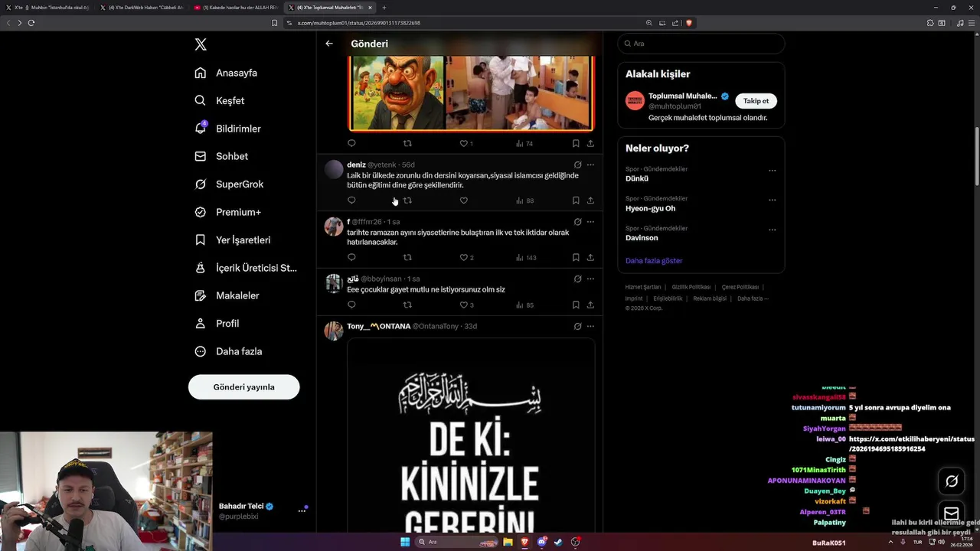The height and width of the screenshot is (551, 980).
Task: Click the Ara search field on X
Action: click(701, 44)
